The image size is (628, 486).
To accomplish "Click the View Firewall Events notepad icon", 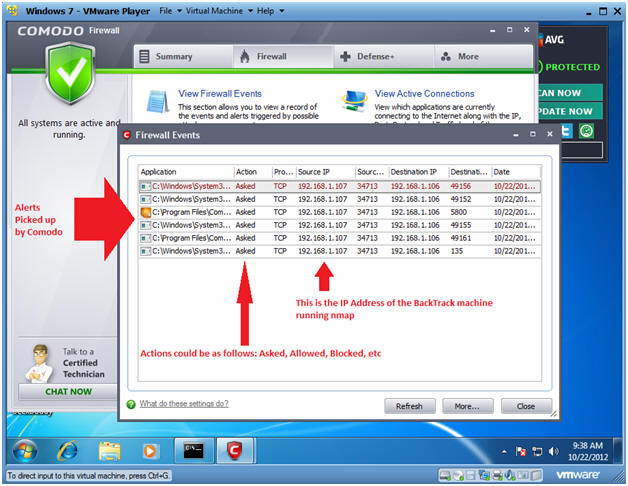I will coord(157,101).
